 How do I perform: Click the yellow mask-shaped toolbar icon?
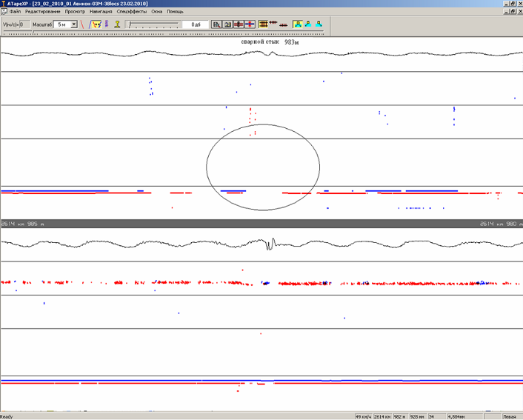point(96,24)
